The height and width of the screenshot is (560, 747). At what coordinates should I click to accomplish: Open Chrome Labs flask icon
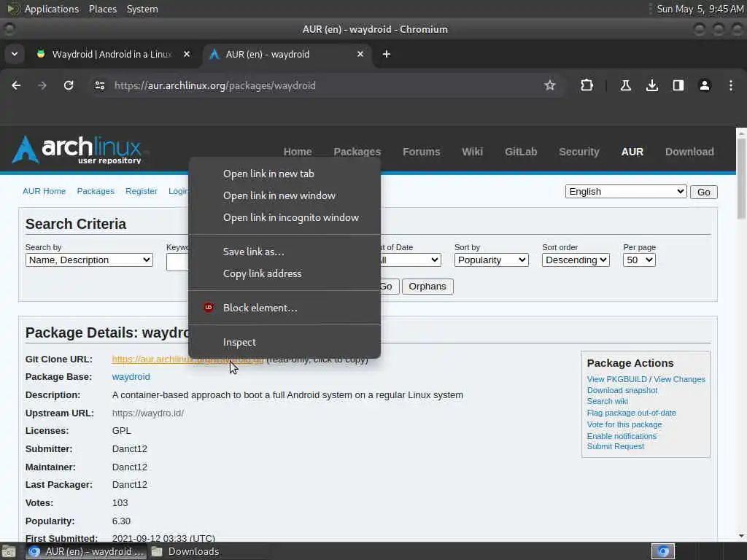point(625,86)
